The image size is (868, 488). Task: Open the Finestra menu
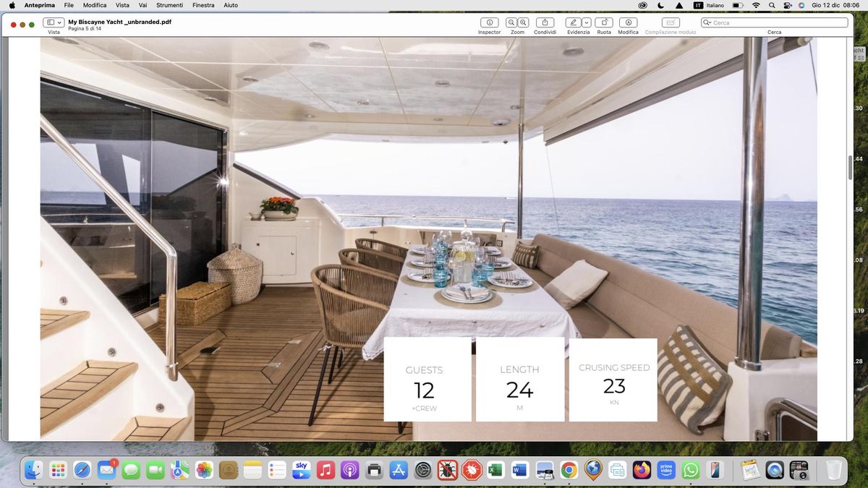click(203, 5)
